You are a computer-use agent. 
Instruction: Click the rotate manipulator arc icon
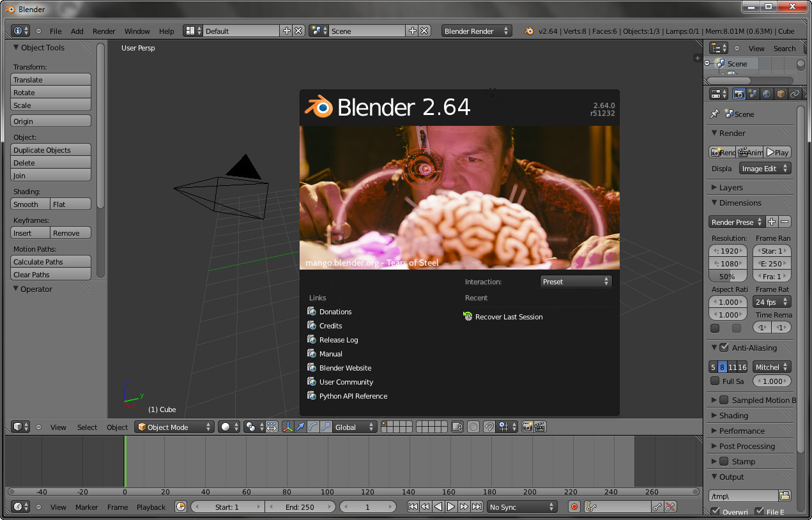[312, 427]
